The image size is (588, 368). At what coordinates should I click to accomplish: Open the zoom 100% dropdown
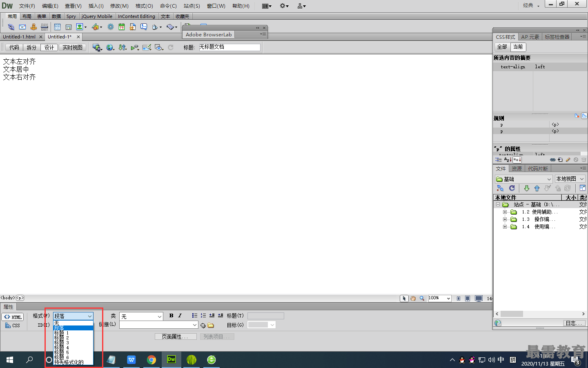[x=439, y=298]
